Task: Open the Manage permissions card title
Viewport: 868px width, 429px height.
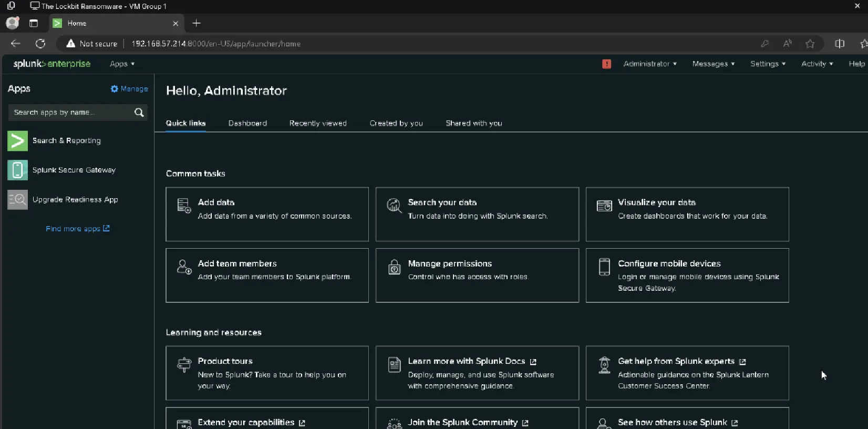Action: coord(450,263)
